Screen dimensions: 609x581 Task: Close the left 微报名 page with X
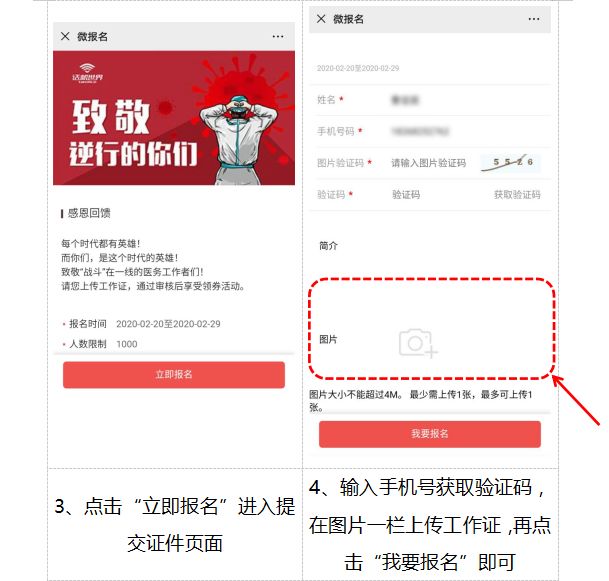65,37
